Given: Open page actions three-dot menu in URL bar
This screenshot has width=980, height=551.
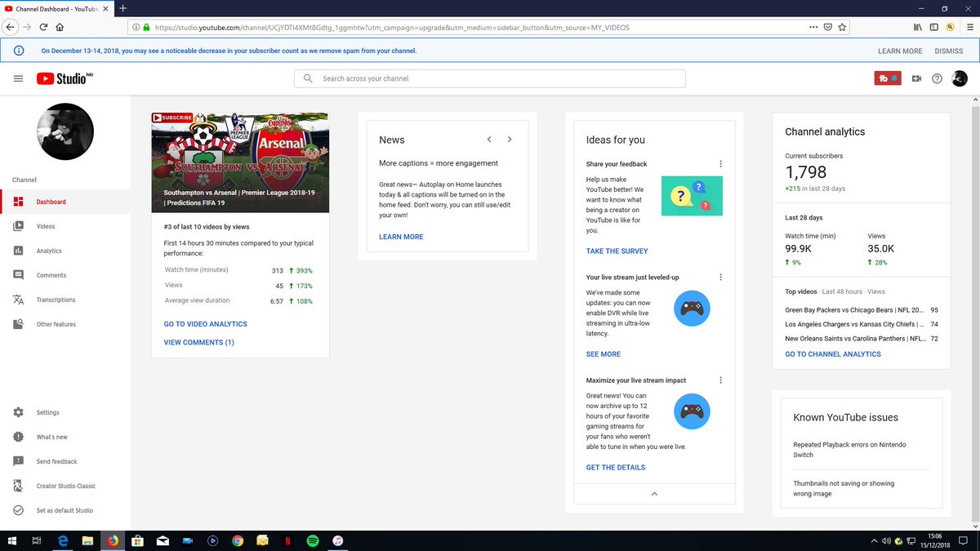Looking at the screenshot, I should point(813,27).
